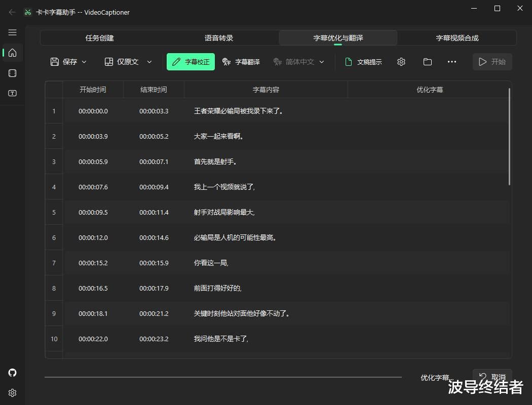Click start time 00:00:12.0
This screenshot has height=405, width=532.
(93, 237)
